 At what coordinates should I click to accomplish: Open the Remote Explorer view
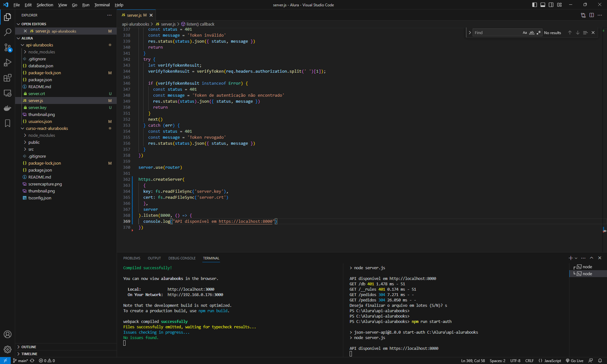[x=8, y=93]
